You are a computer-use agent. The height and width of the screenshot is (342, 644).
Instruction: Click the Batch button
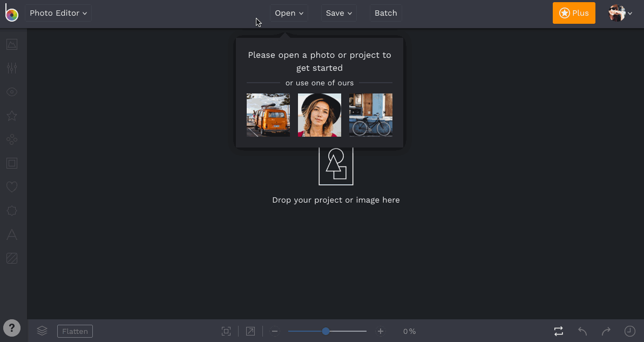pyautogui.click(x=385, y=13)
